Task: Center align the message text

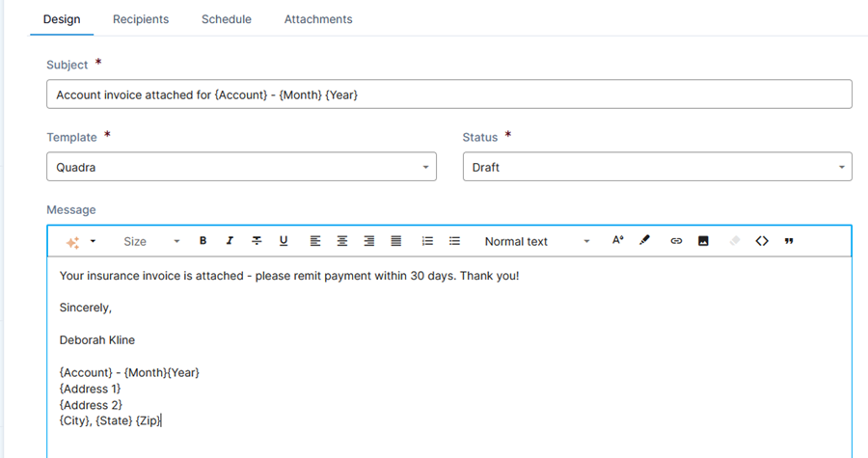Action: [342, 241]
